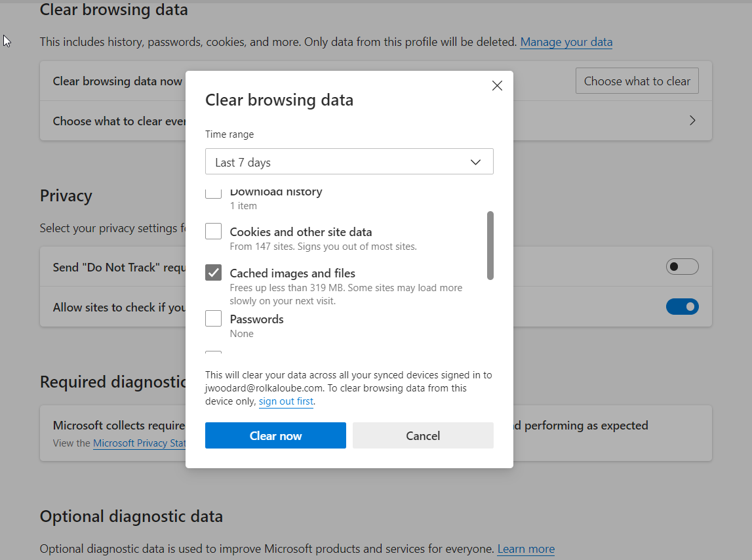
Task: Click the dropdown chevron on Last 7 days
Action: point(475,161)
